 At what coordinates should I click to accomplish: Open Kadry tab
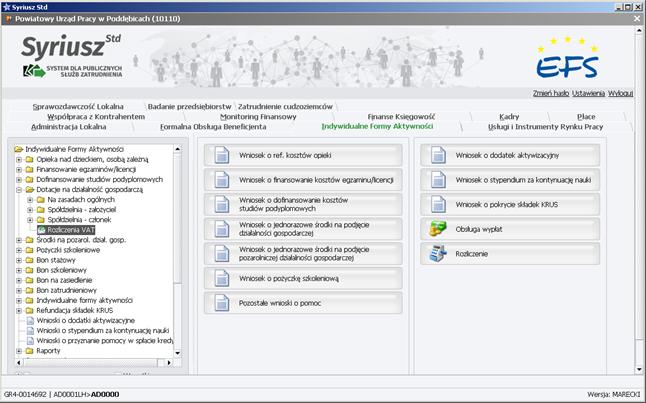509,117
